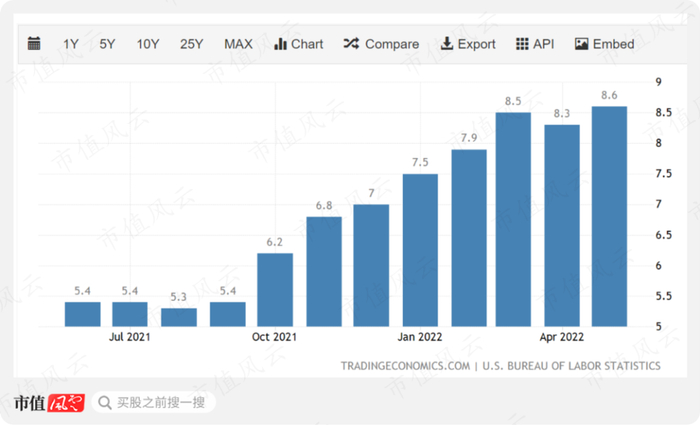The image size is (700, 425).
Task: Click the Jul 2021 axis label
Action: point(129,337)
